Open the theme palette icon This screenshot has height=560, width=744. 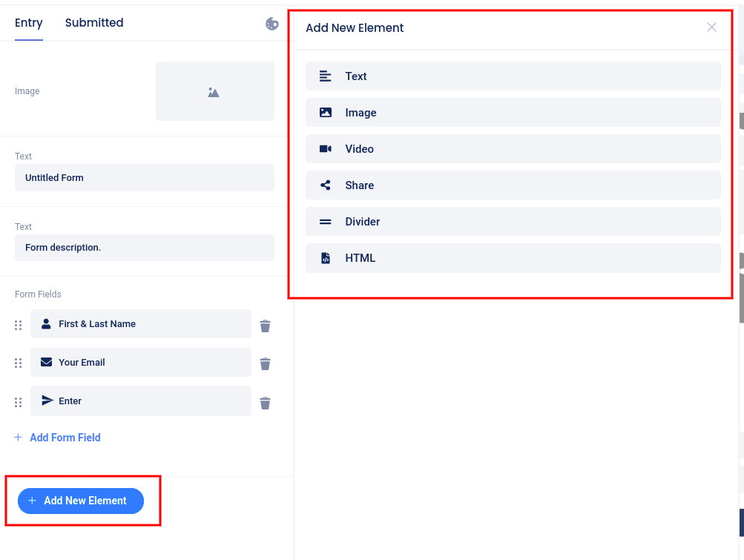click(x=272, y=24)
